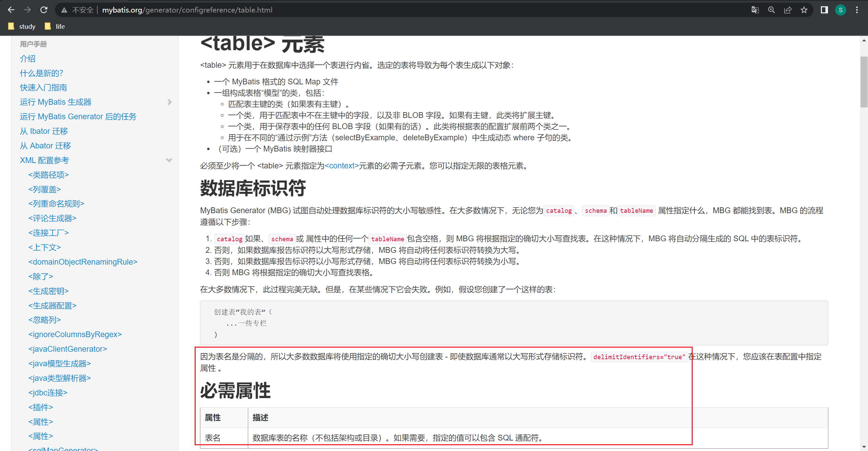The image size is (868, 451).
Task: Open the 从 Ibator 迁移 link
Action: (x=44, y=131)
